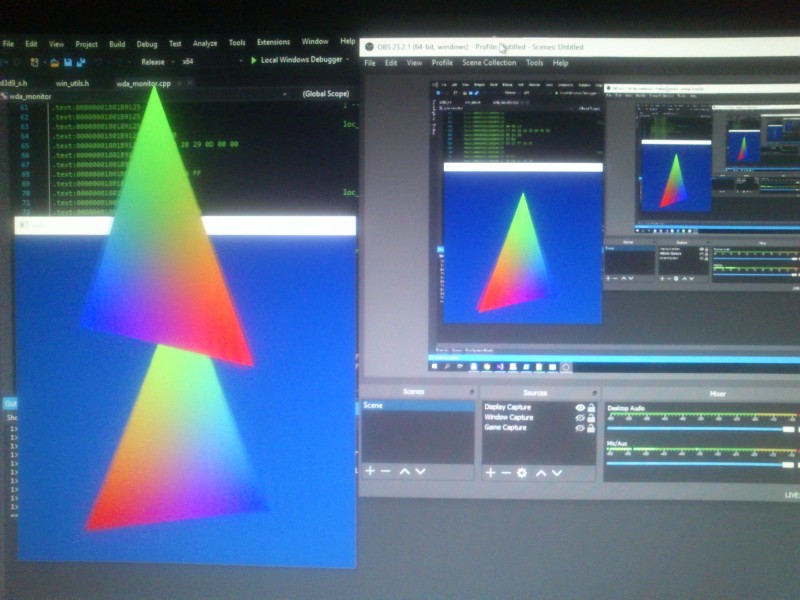The height and width of the screenshot is (600, 800).
Task: Switch to the win_utils.h editor tab
Action: (72, 83)
